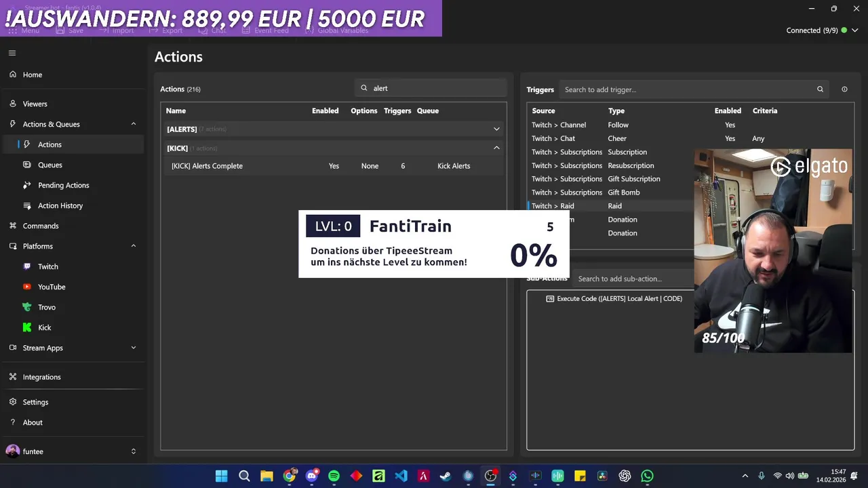Open Google Chrome from taskbar
868x488 pixels.
(x=290, y=476)
